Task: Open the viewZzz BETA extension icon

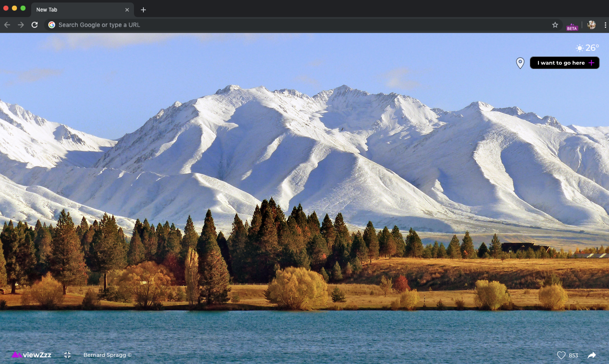Action: tap(572, 25)
